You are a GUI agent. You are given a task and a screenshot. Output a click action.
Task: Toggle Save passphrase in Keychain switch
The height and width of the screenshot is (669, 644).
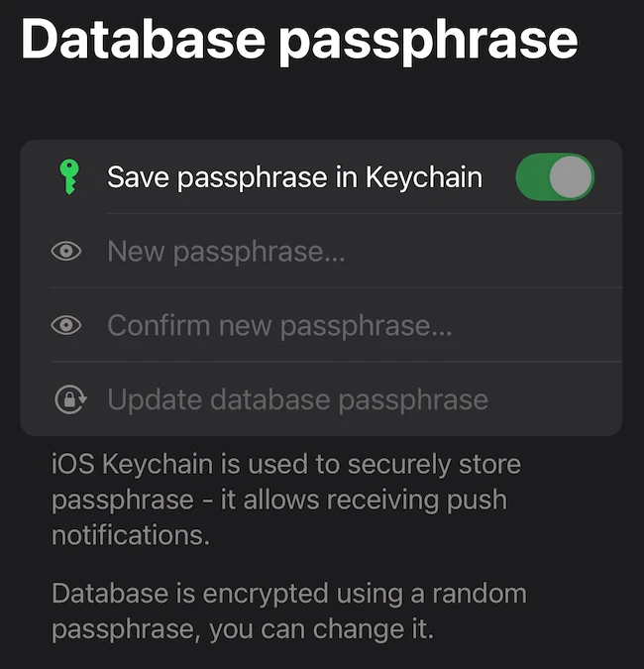[555, 176]
